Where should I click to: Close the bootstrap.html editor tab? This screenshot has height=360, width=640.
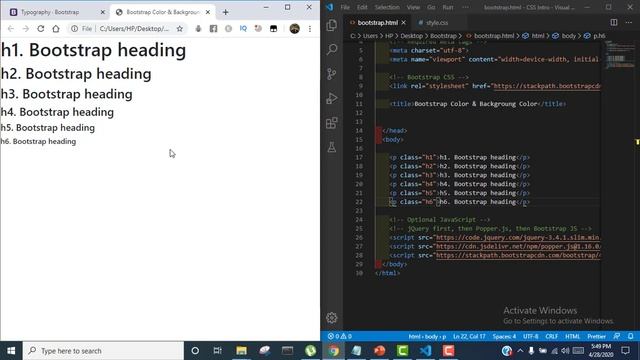(x=404, y=22)
